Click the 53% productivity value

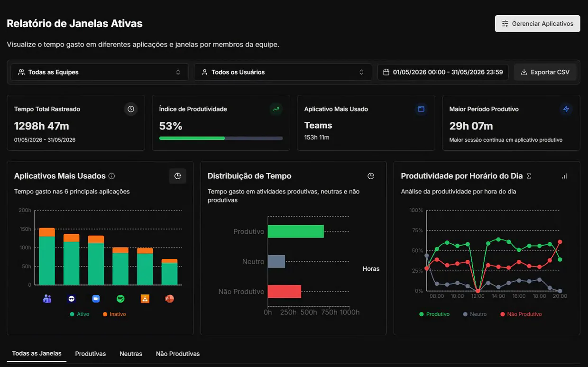pos(171,126)
